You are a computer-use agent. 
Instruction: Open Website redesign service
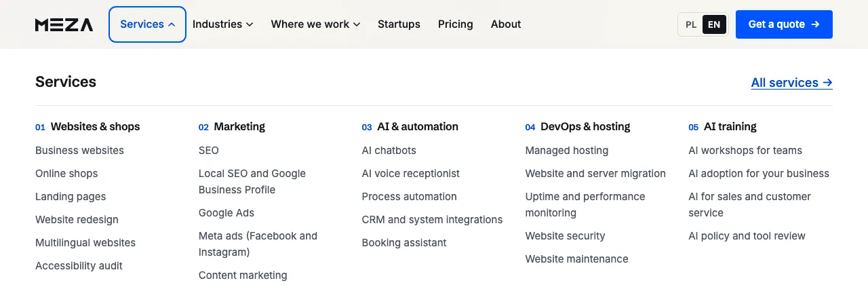click(x=77, y=220)
